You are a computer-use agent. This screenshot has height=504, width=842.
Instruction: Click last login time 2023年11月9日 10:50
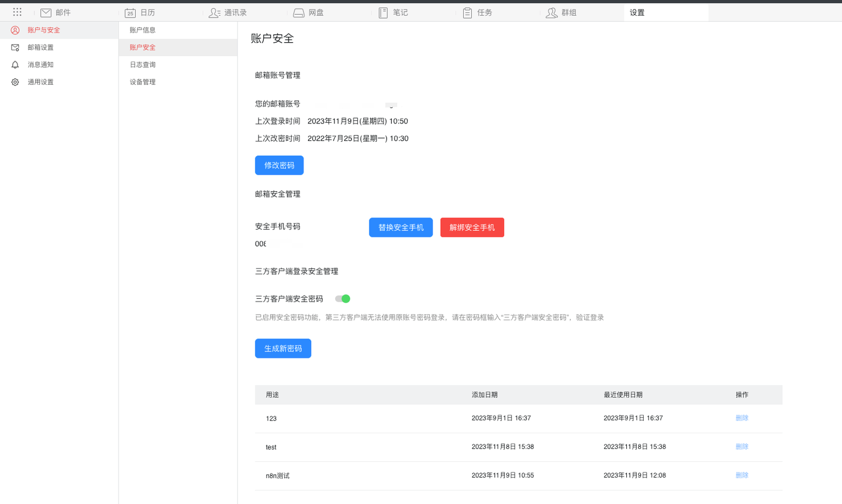tap(358, 122)
